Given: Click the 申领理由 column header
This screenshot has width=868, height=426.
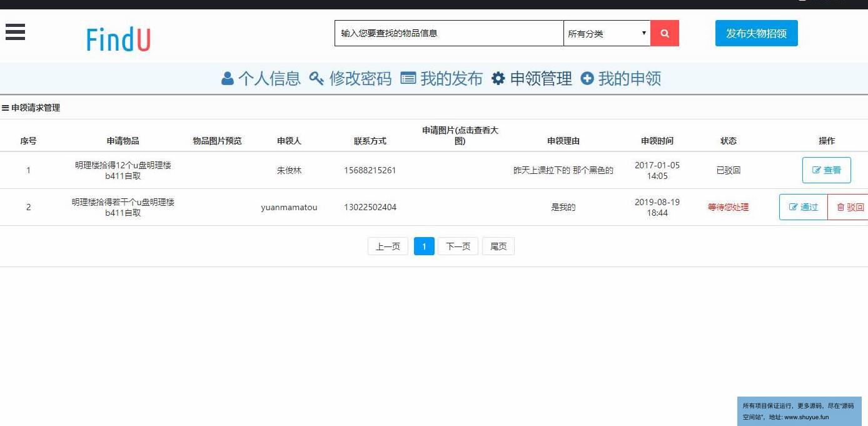Looking at the screenshot, I should [x=563, y=141].
